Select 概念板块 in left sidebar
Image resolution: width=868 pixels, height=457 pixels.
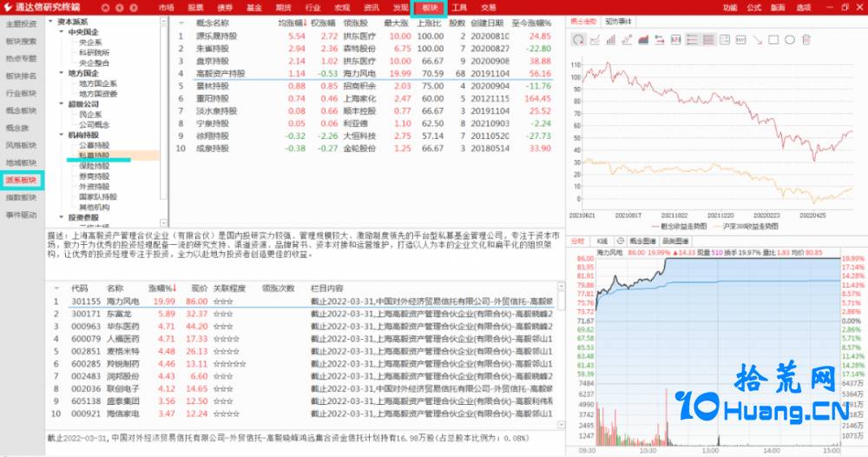click(21, 111)
